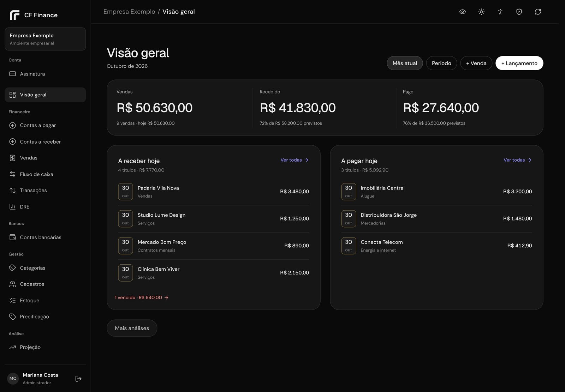
Task: Click the Contas bancárias wallet icon
Action: pos(13,237)
